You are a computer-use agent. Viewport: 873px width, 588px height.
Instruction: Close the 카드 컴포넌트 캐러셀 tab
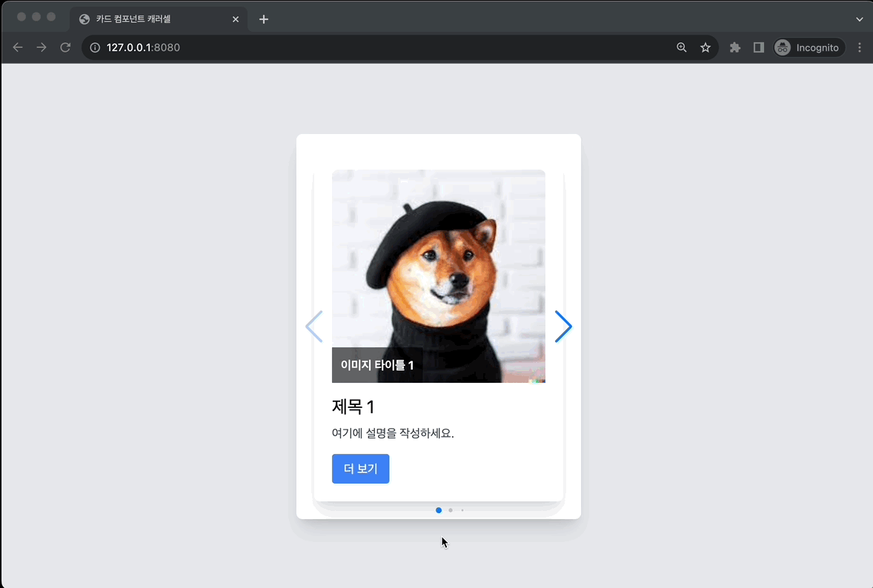pos(236,19)
